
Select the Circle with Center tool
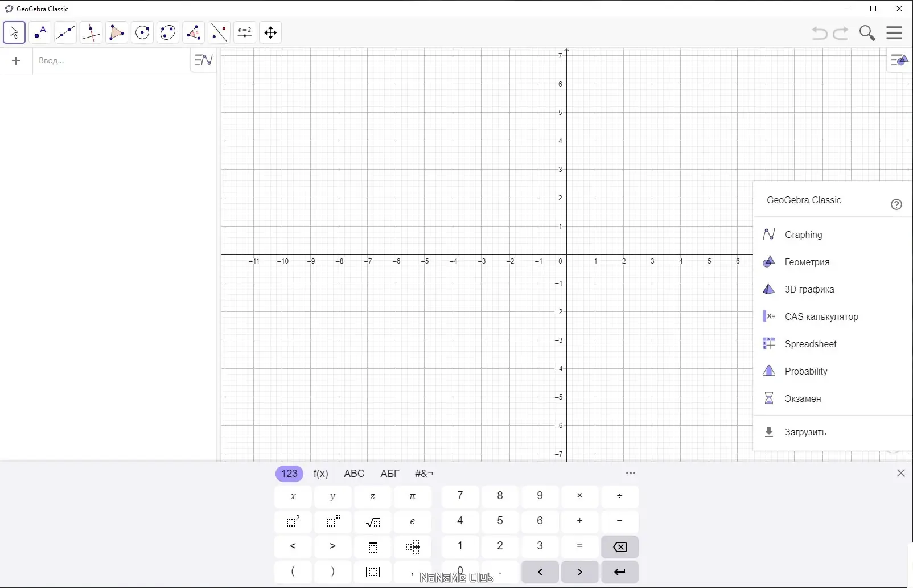pyautogui.click(x=142, y=32)
